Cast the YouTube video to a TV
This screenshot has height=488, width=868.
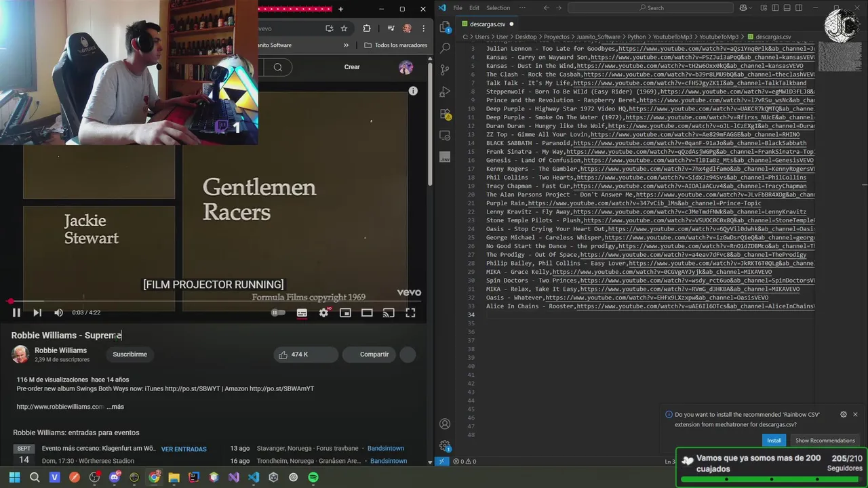(389, 312)
